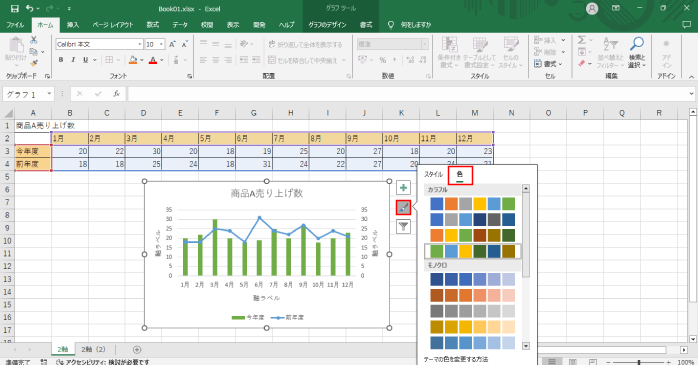
Task: Click the Save icon in title bar
Action: [15, 8]
